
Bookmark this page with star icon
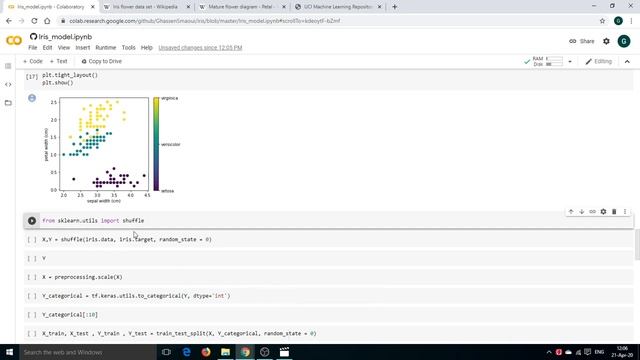click(x=602, y=21)
